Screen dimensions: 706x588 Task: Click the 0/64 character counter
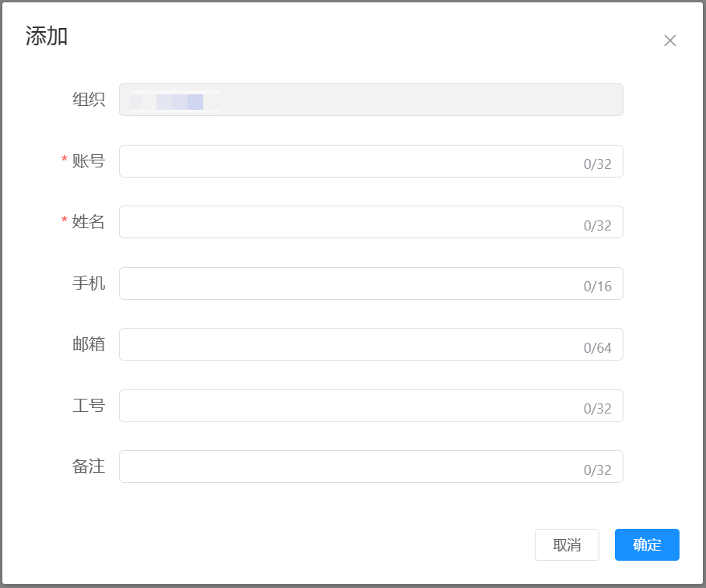tap(598, 348)
